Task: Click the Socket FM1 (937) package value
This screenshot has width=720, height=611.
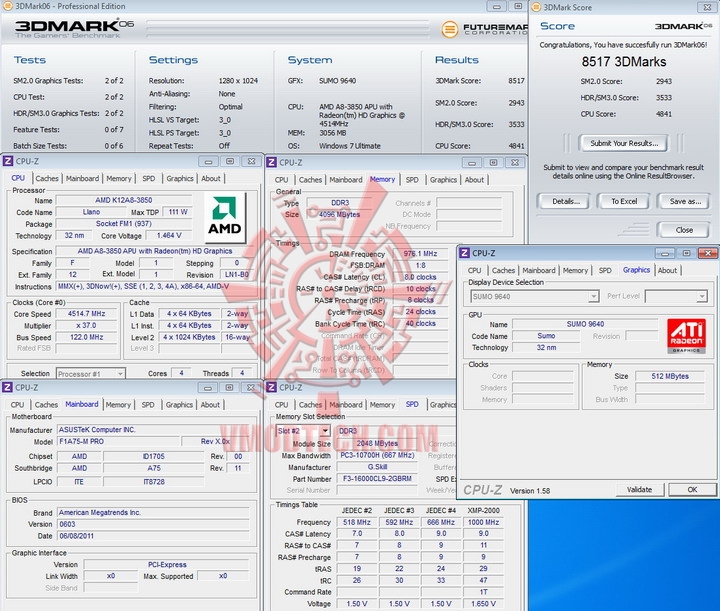Action: coord(124,224)
